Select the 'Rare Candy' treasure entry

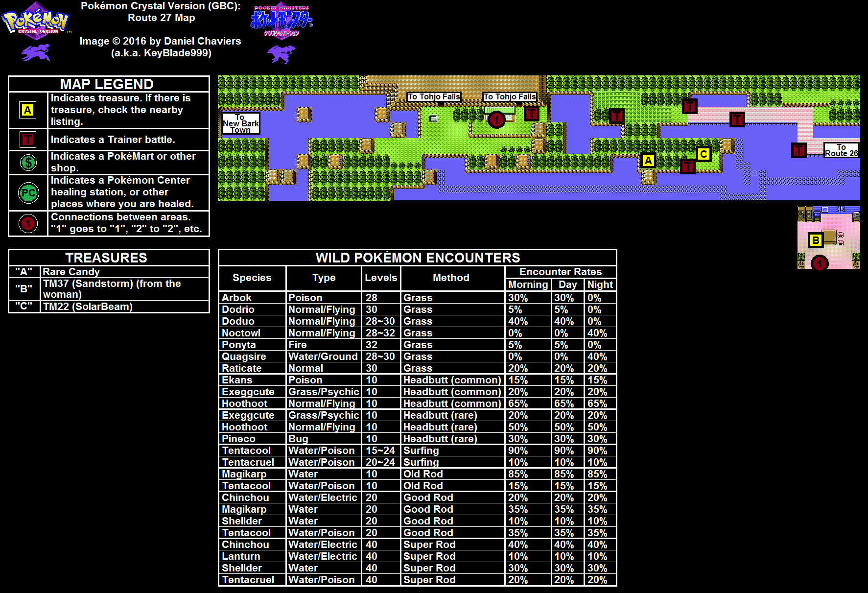pyautogui.click(x=71, y=272)
